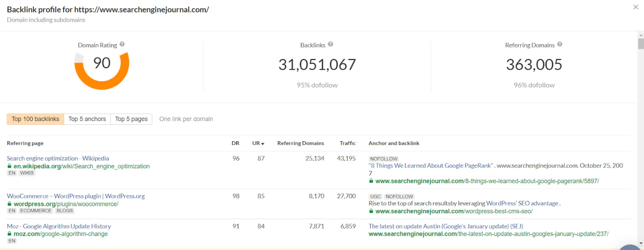Open the WordPress' SEO advantage anchor link
The height and width of the screenshot is (250, 644).
pos(522,203)
